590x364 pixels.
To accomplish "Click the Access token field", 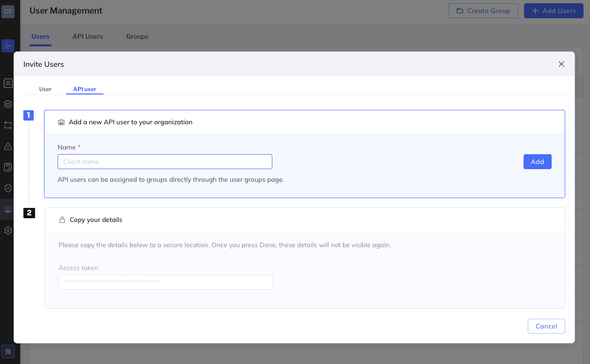I will [166, 282].
